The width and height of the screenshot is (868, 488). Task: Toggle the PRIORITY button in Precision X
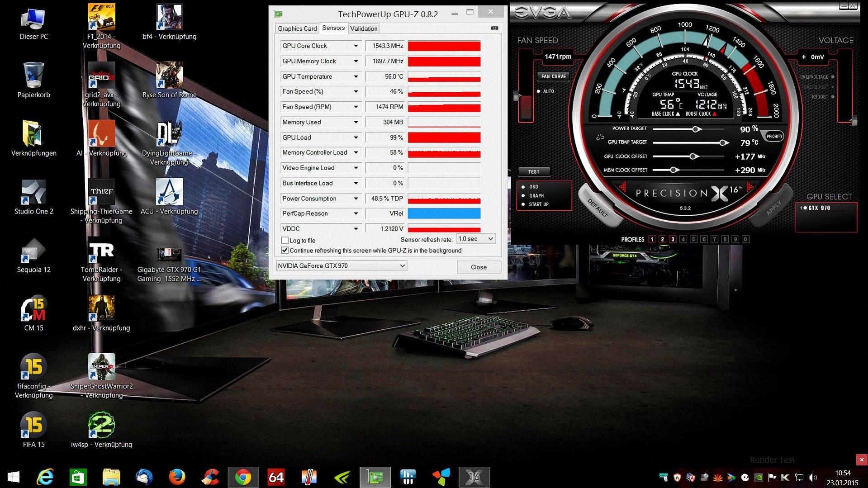[774, 136]
